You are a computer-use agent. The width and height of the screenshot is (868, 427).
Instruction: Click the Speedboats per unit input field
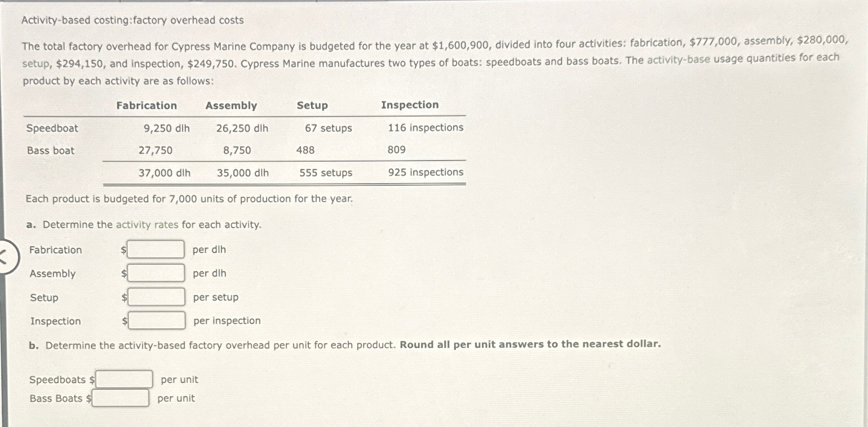tap(123, 379)
